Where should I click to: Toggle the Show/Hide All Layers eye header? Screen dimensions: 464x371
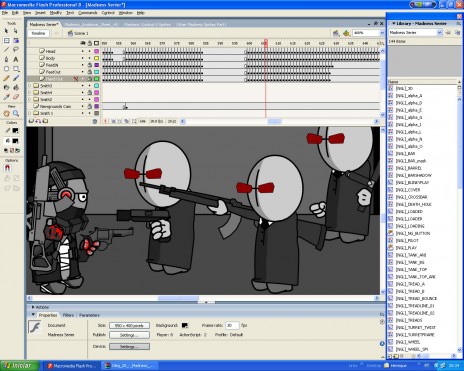point(83,43)
